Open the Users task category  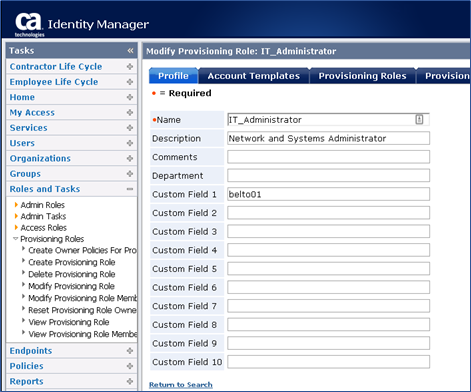point(22,143)
